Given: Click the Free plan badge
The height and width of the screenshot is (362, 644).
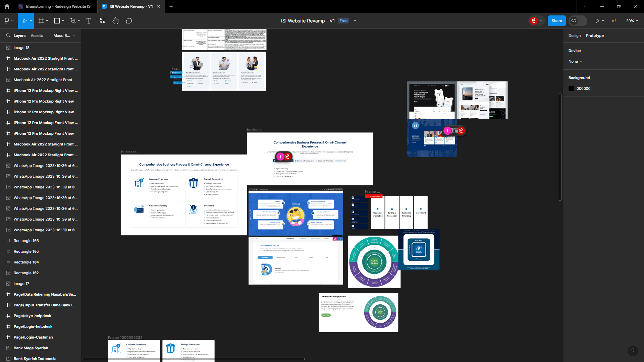Looking at the screenshot, I should (x=343, y=21).
